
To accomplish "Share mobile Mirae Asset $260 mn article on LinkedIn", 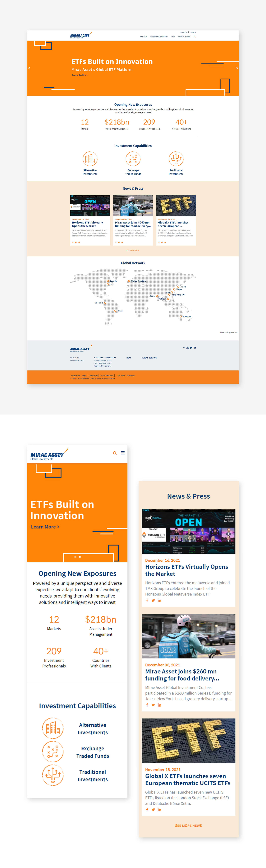I will tap(159, 705).
